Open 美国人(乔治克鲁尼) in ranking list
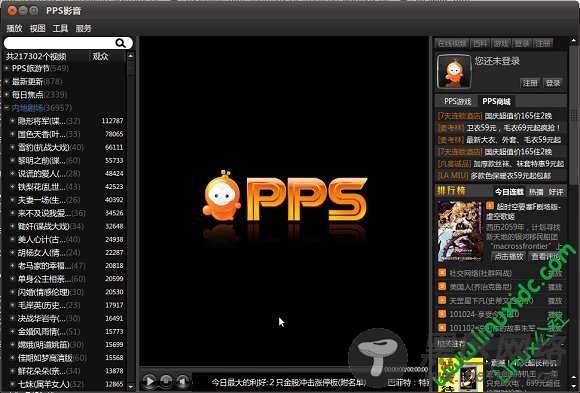 tap(480, 287)
